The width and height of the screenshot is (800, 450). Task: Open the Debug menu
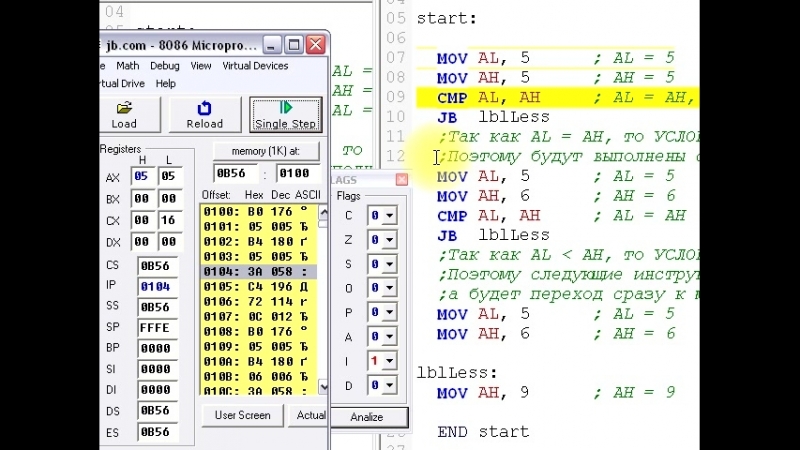coord(164,66)
